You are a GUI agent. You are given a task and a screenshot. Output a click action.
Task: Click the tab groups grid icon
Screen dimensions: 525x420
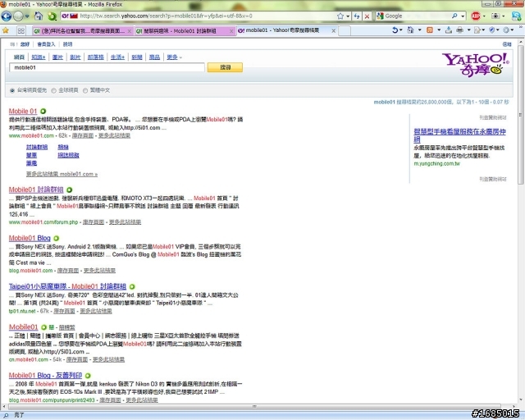(21, 30)
